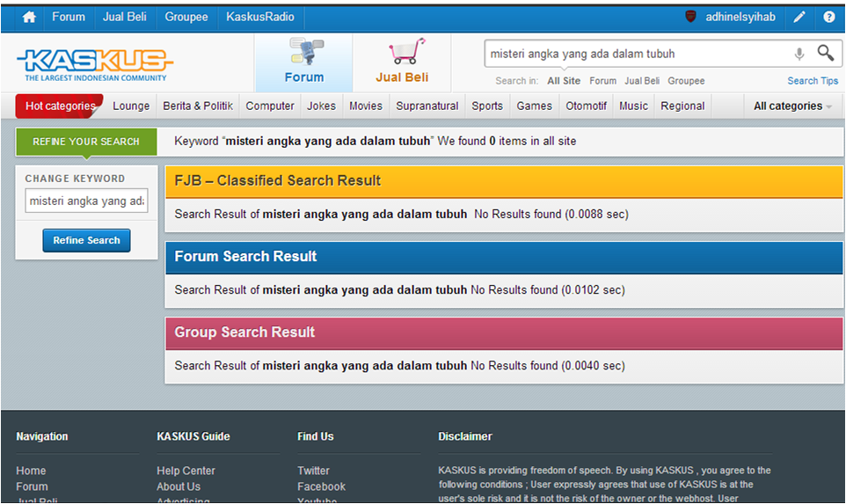Open the pencil edit icon near the username
Image resolution: width=846 pixels, height=504 pixels.
pyautogui.click(x=799, y=18)
